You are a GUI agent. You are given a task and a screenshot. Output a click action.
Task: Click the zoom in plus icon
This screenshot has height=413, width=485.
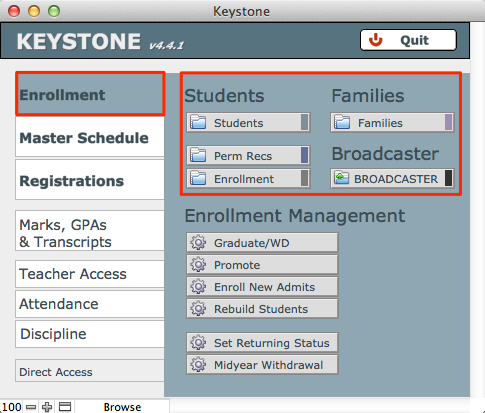point(47,407)
